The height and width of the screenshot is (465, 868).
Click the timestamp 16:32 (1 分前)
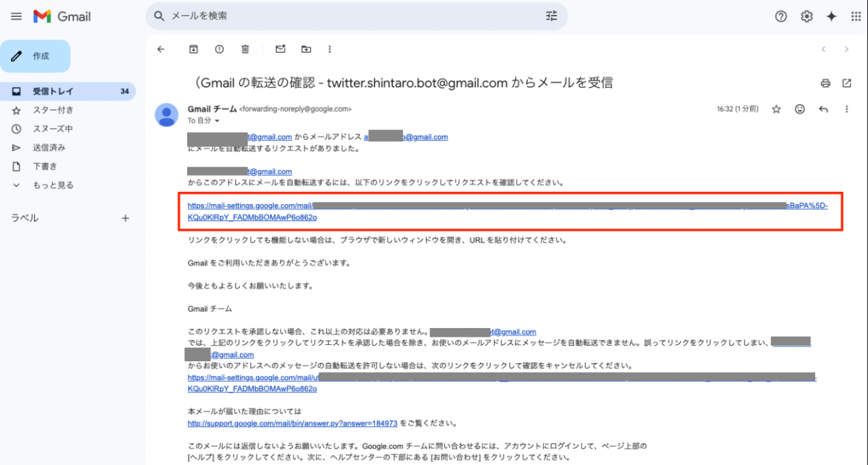point(738,108)
